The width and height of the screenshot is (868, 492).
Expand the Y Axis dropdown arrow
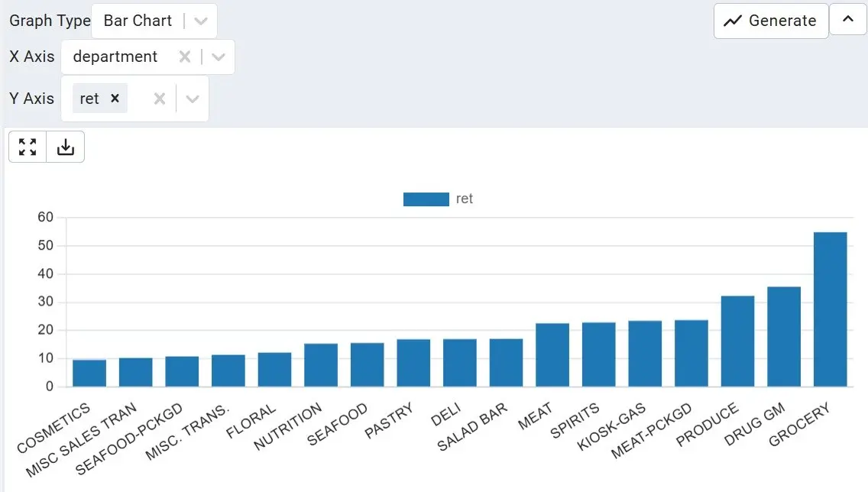(193, 99)
